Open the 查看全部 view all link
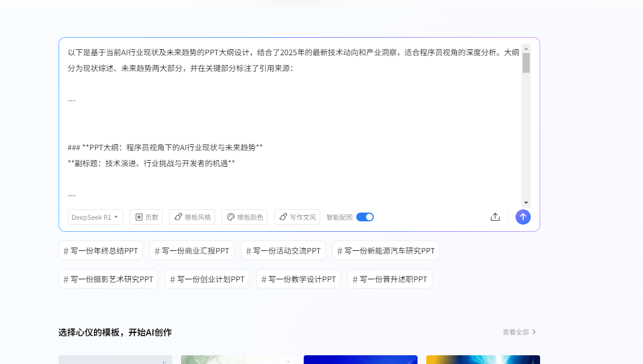Image resolution: width=643 pixels, height=364 pixels. tap(519, 332)
